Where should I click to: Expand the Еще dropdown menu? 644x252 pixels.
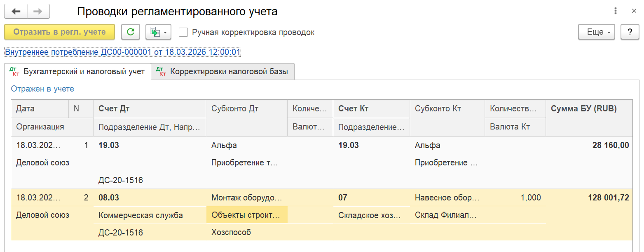coord(597,32)
